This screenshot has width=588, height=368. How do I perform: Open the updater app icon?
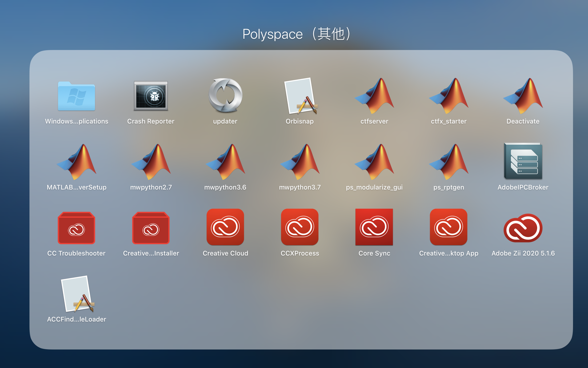(x=225, y=95)
